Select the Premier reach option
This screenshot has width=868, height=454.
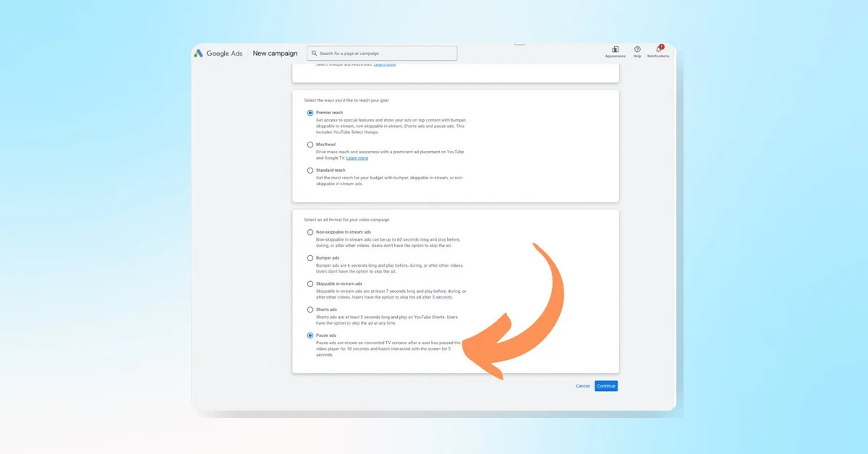pyautogui.click(x=310, y=113)
